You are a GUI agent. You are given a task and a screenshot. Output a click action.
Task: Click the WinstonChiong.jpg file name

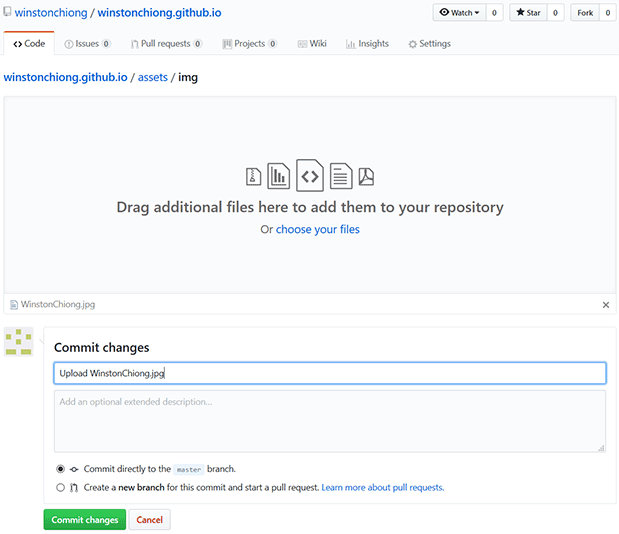pyautogui.click(x=58, y=304)
